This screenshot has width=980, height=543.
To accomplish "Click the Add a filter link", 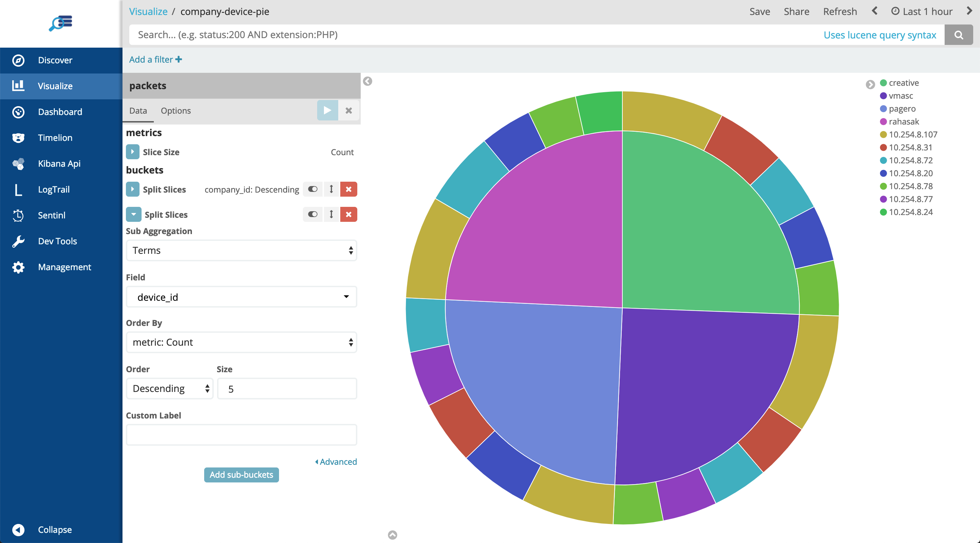I will click(x=155, y=60).
